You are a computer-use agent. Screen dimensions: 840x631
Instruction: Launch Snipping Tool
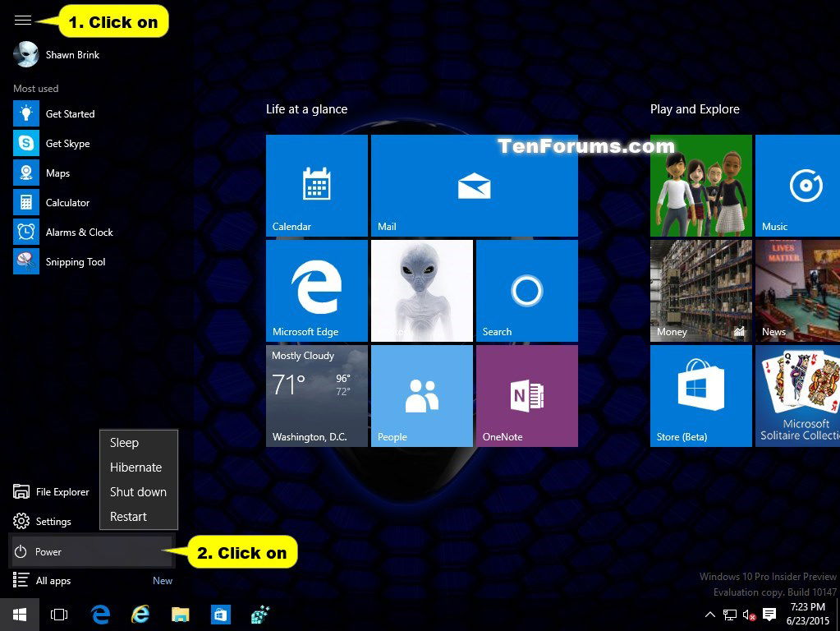click(x=59, y=261)
